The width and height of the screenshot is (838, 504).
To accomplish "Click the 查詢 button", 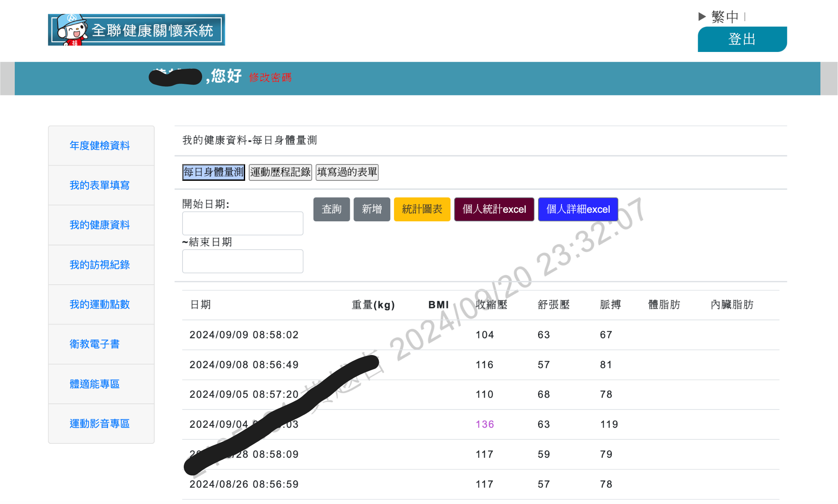I will tap(331, 209).
